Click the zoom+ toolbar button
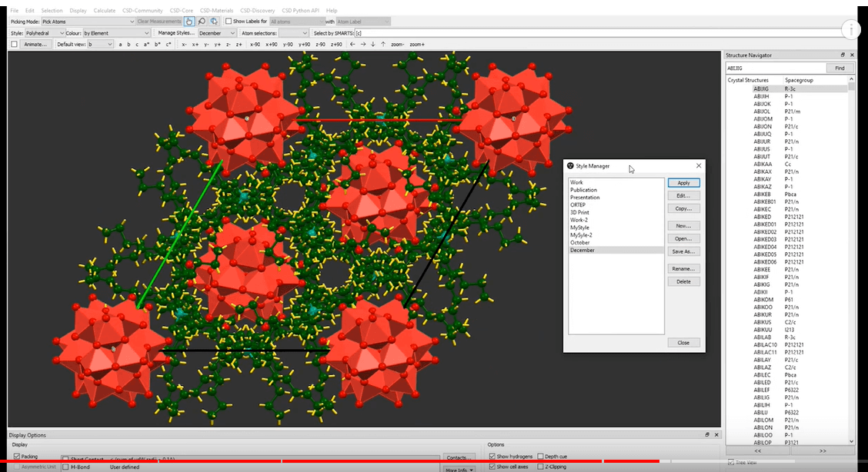This screenshot has width=868, height=472. coord(417,45)
